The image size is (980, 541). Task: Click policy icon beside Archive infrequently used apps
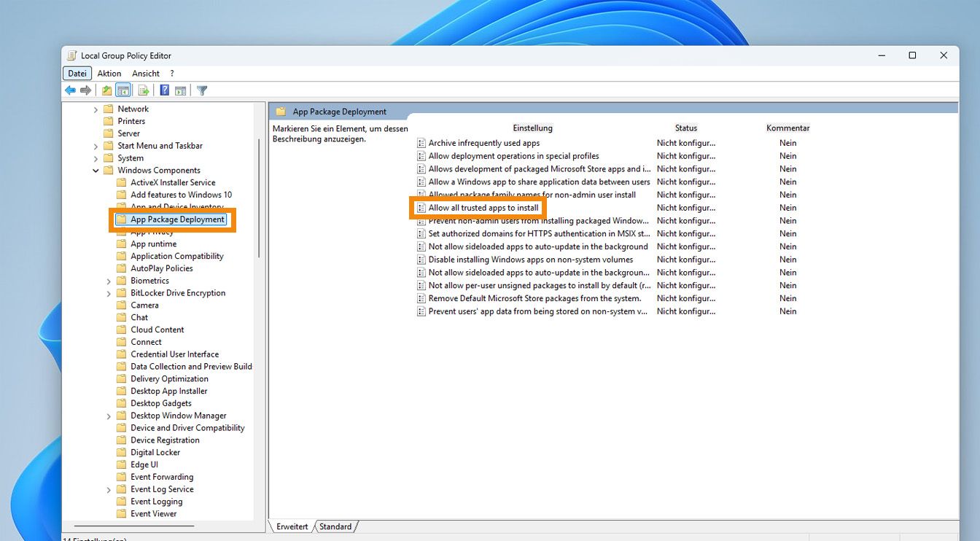point(421,143)
